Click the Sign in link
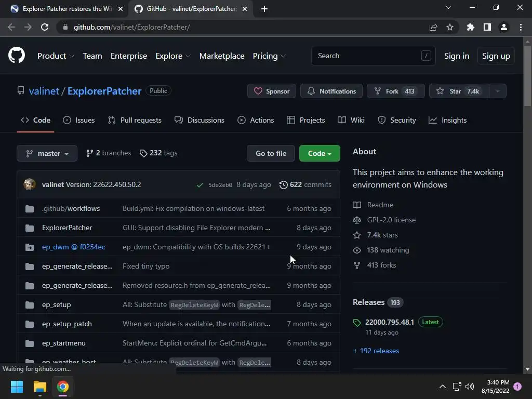This screenshot has height=399, width=532. [x=457, y=56]
